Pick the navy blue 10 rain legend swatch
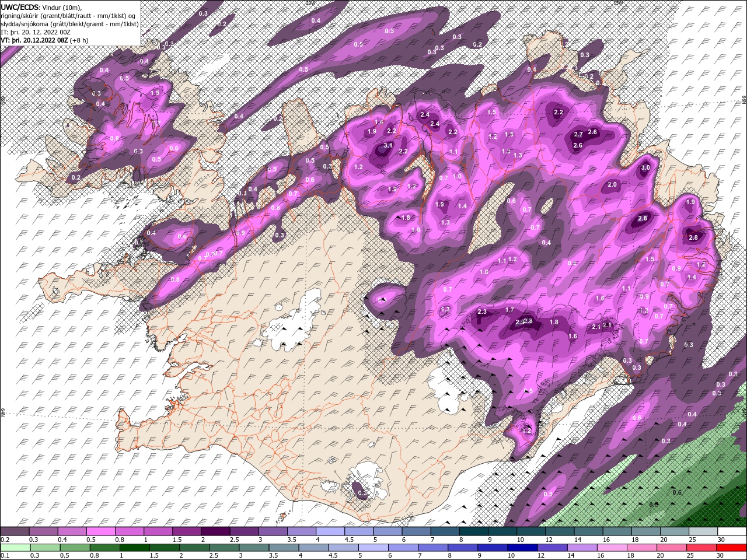747x560 pixels. coord(523,548)
